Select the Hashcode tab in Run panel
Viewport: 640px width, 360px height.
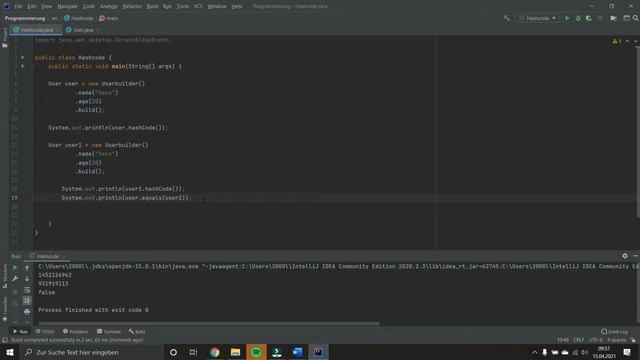click(x=48, y=256)
